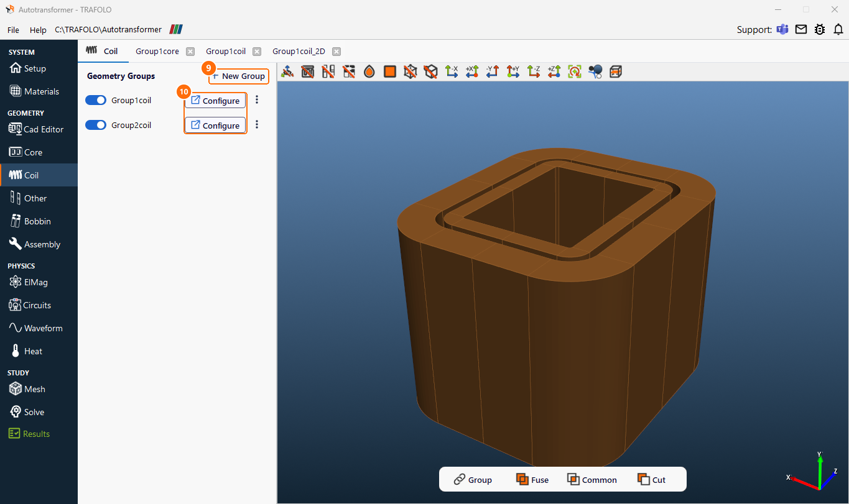Open the notifications bell
The image size is (849, 504).
pyautogui.click(x=838, y=29)
